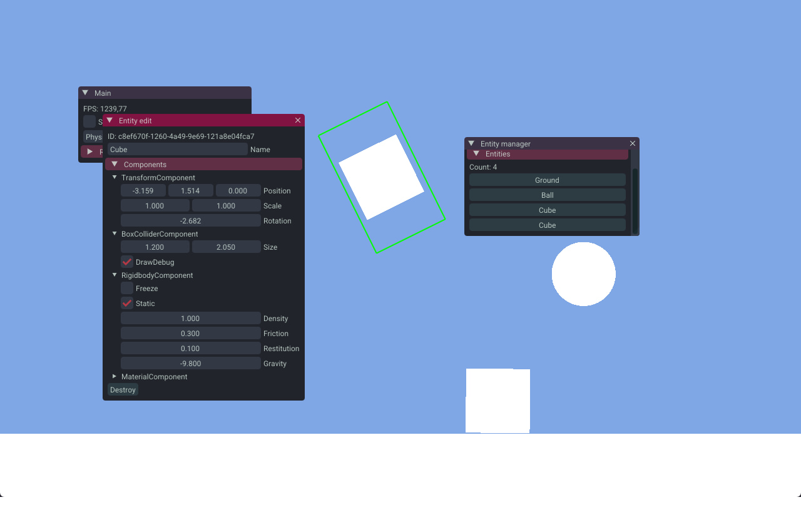
Task: Collapse the Entity edit window arrow
Action: [110, 120]
